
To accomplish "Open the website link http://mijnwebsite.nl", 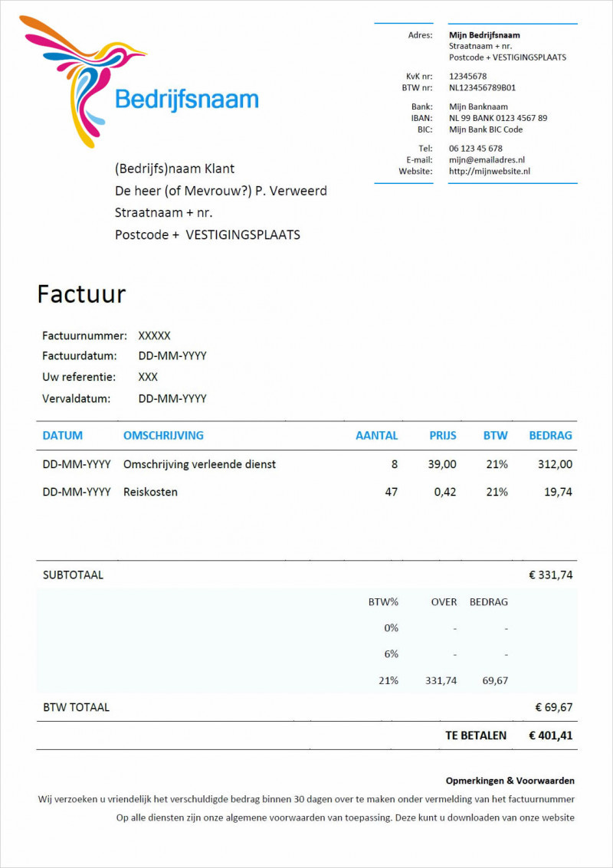I will [x=490, y=171].
